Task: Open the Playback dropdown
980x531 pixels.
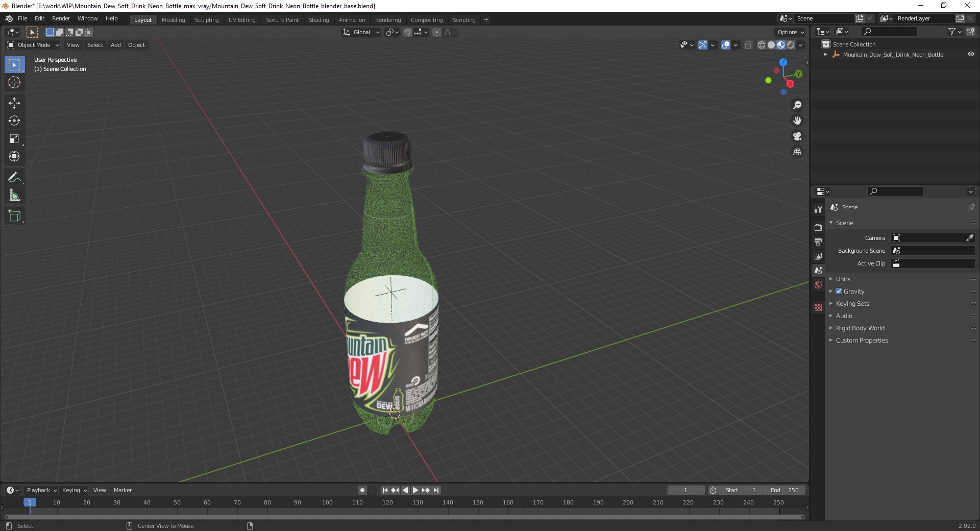Action: (41, 490)
